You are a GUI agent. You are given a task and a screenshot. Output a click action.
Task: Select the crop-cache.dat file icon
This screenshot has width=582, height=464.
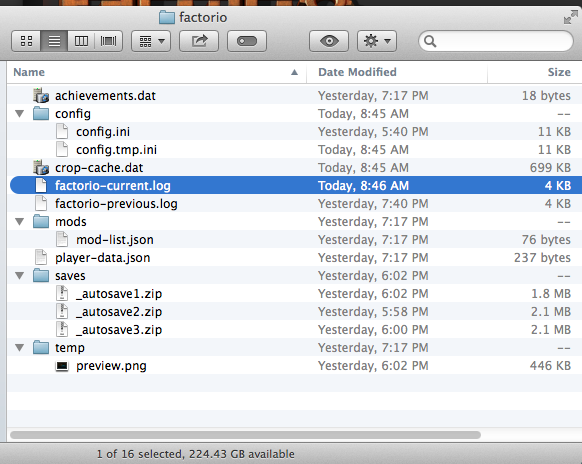click(x=41, y=167)
